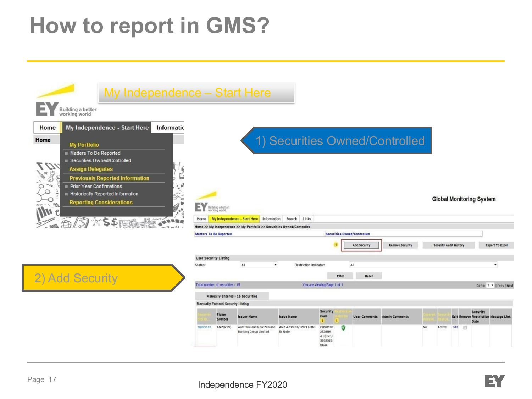Switch to Securities Owned/Controlled sub-tab
This screenshot has height=399, width=532.
[348, 234]
